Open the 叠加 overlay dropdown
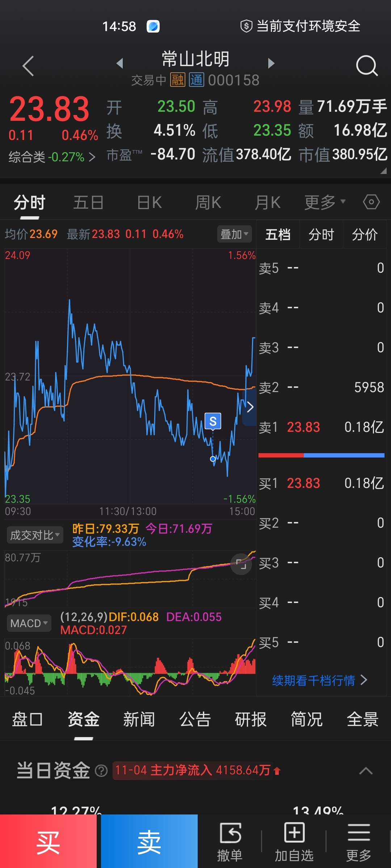The image size is (391, 868). (x=234, y=234)
